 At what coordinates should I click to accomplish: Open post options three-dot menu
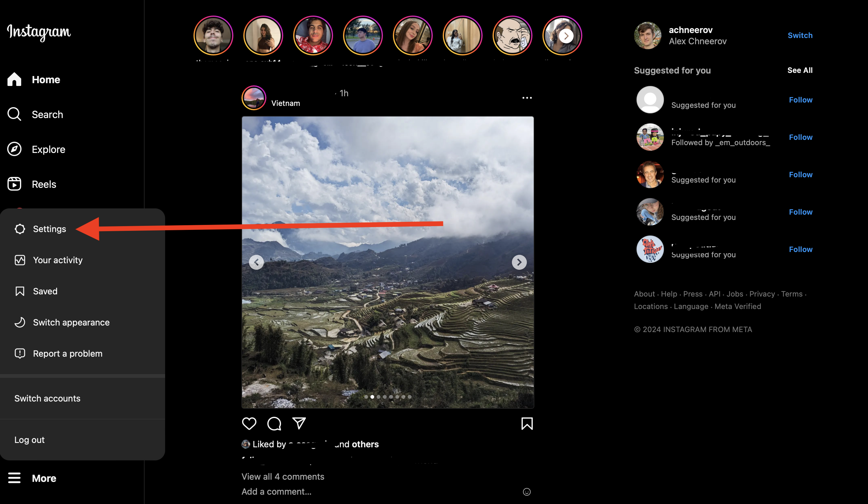click(527, 98)
